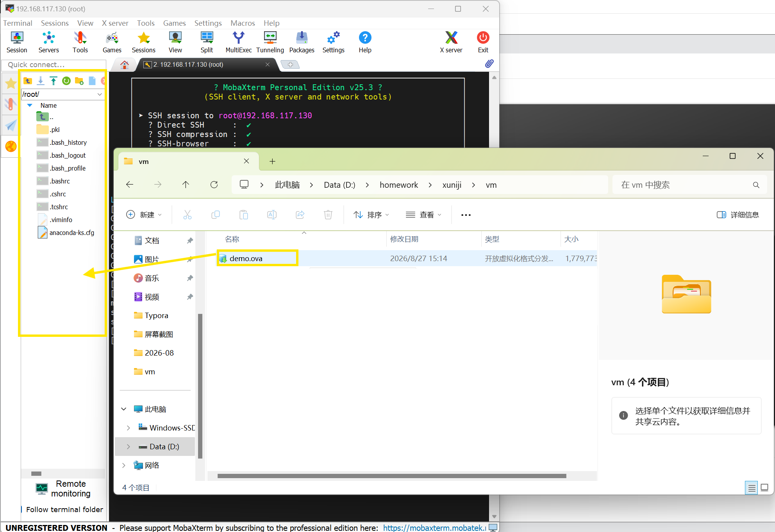
Task: Open the 新建 dropdown in Explorer
Action: [144, 215]
